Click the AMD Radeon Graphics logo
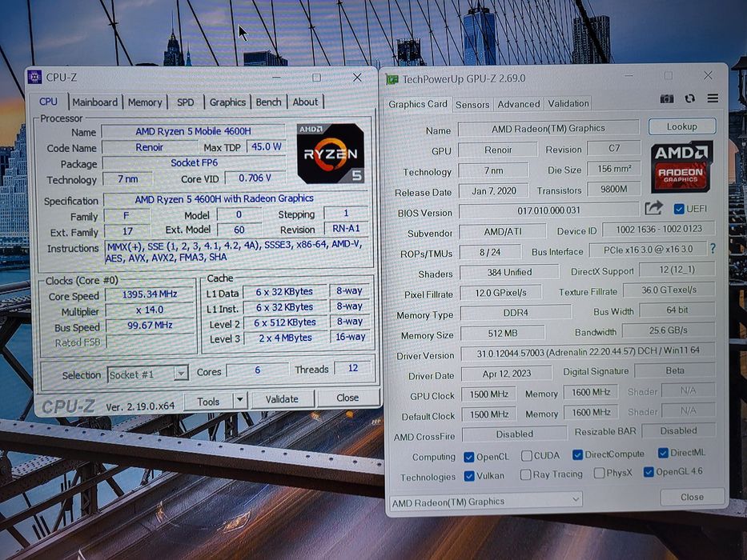Screen dimensions: 747x560 pyautogui.click(x=681, y=166)
